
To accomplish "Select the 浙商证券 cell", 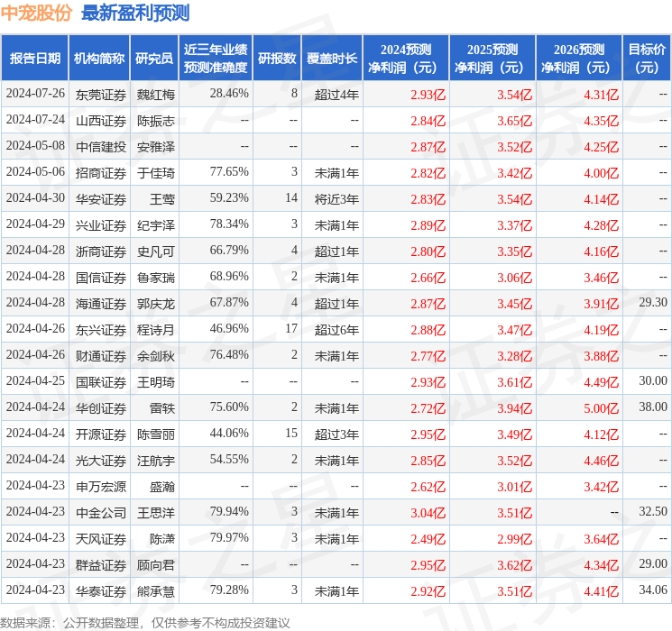I will point(101,251).
